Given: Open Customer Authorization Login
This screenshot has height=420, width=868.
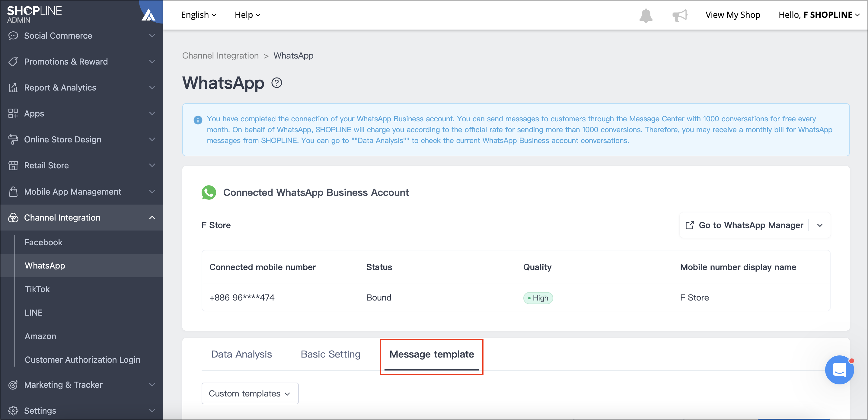Looking at the screenshot, I should [x=83, y=360].
